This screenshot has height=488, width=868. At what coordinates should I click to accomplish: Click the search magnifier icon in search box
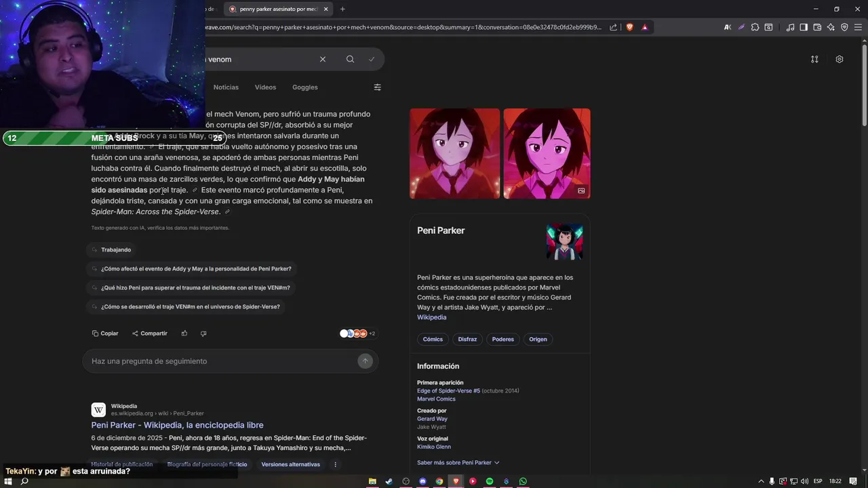pyautogui.click(x=350, y=59)
